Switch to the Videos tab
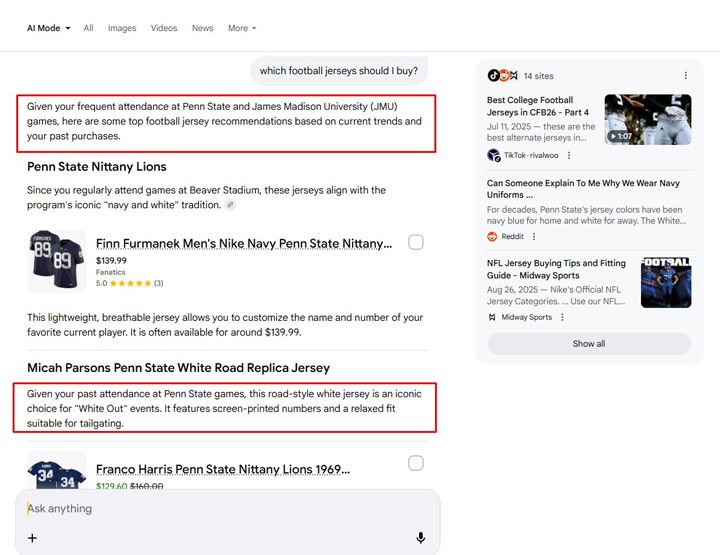This screenshot has height=555, width=720. [x=164, y=28]
